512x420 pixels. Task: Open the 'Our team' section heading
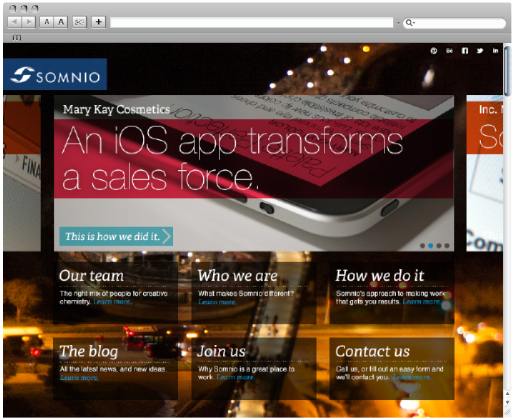click(91, 276)
